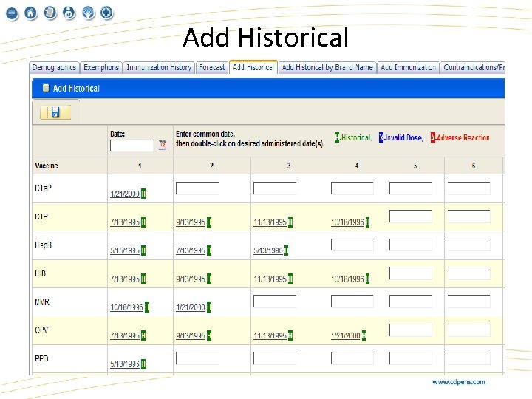Viewport: 532px width, 399px height.
Task: Click HIB dose 6 date field
Action: click(x=469, y=273)
